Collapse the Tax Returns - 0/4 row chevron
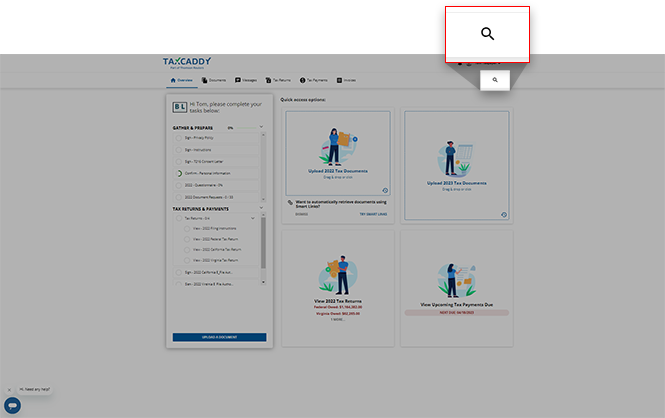This screenshot has width=665, height=418. tap(253, 218)
